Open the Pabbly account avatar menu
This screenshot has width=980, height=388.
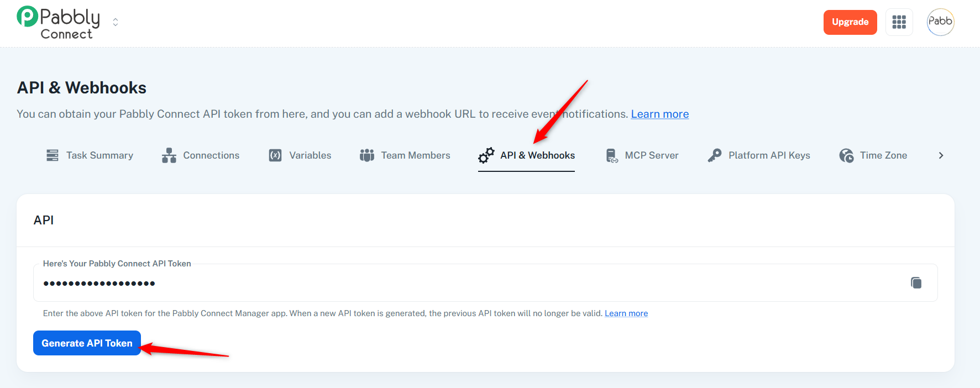coord(940,22)
